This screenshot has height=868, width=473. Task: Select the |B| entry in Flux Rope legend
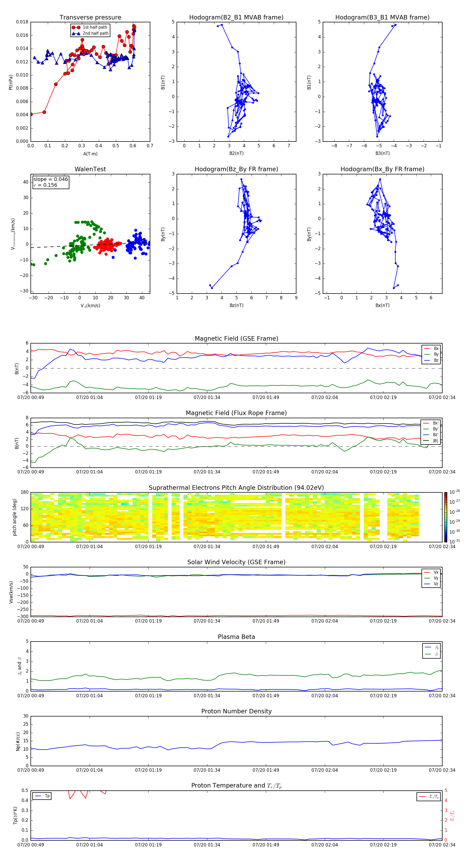[x=431, y=441]
